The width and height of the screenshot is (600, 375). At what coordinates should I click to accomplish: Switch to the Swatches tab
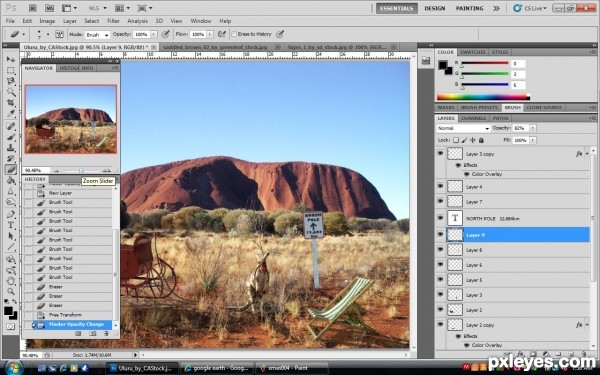[x=473, y=52]
